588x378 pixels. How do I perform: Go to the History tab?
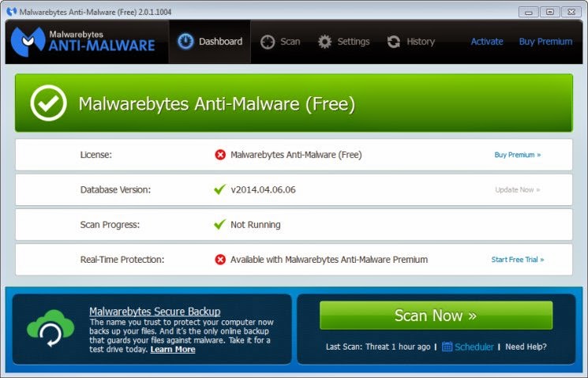pos(411,42)
